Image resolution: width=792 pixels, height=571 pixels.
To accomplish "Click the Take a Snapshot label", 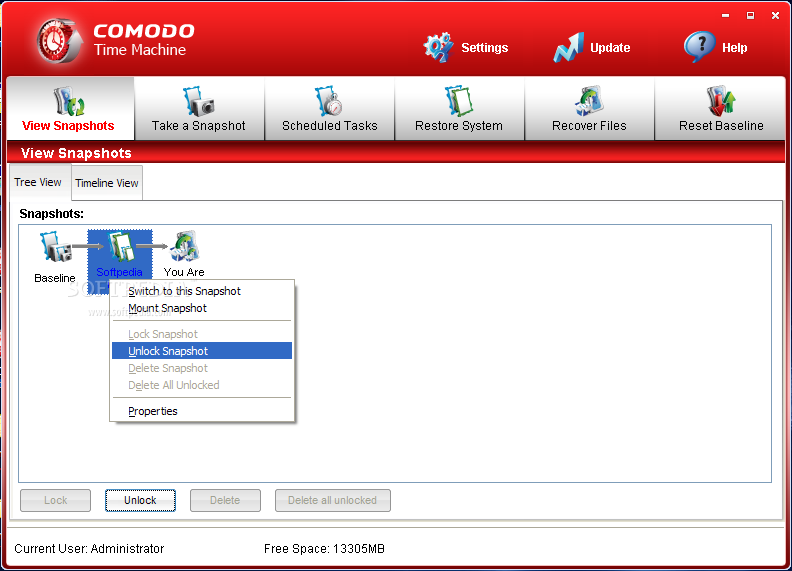I will click(x=199, y=126).
